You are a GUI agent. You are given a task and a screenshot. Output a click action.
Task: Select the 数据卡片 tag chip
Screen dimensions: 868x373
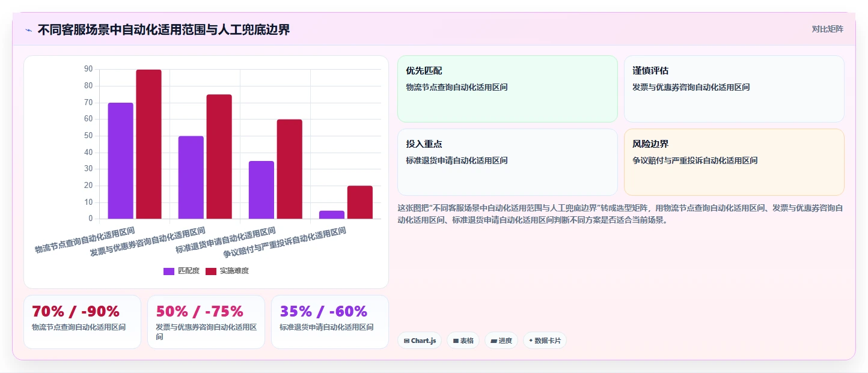545,341
